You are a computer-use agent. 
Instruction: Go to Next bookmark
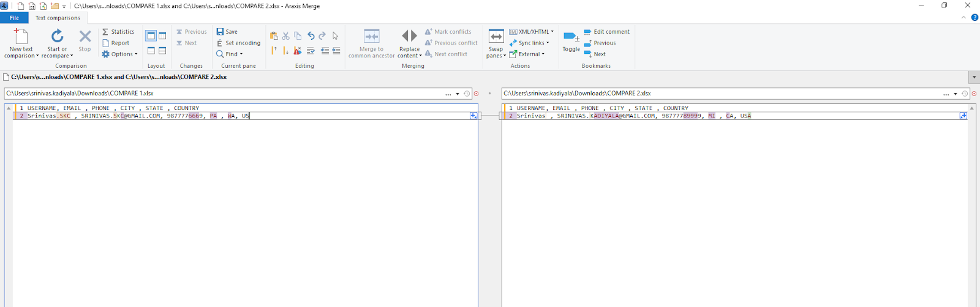(x=595, y=54)
